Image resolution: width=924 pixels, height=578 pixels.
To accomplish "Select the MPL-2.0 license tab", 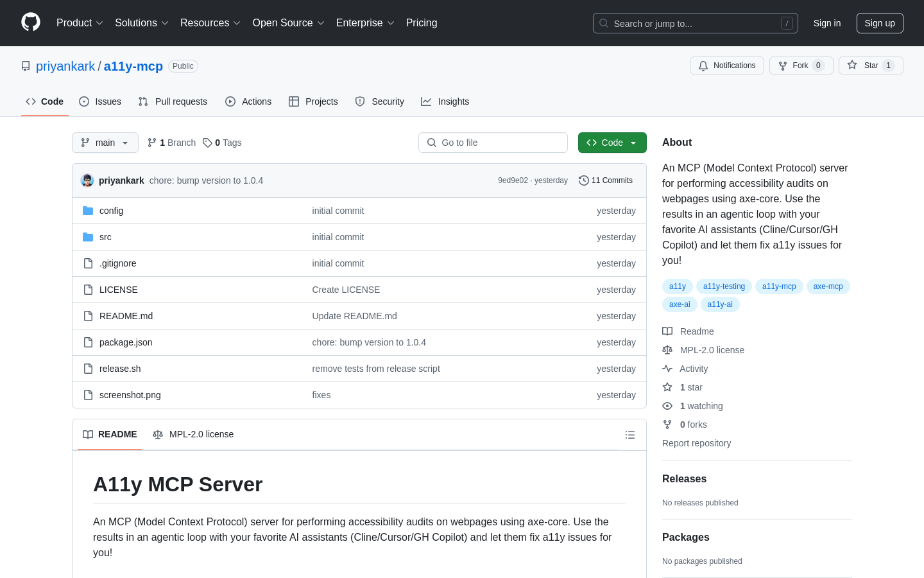I will pos(193,435).
